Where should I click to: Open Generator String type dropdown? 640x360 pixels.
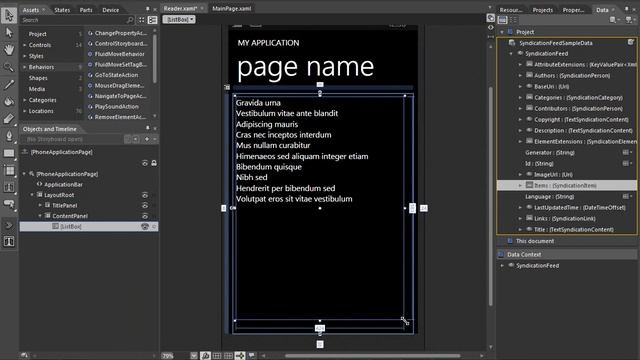627,152
